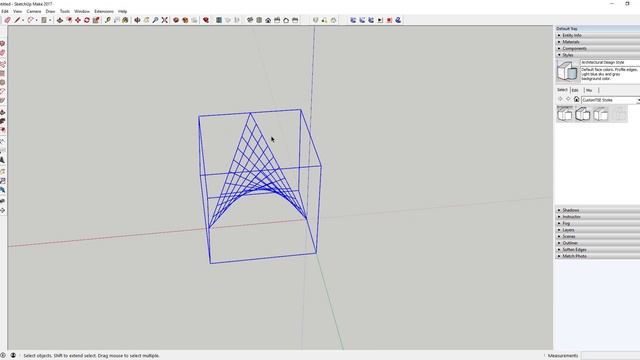640x360 pixels.
Task: Select the Arc drawing tool
Action: (x=30, y=20)
